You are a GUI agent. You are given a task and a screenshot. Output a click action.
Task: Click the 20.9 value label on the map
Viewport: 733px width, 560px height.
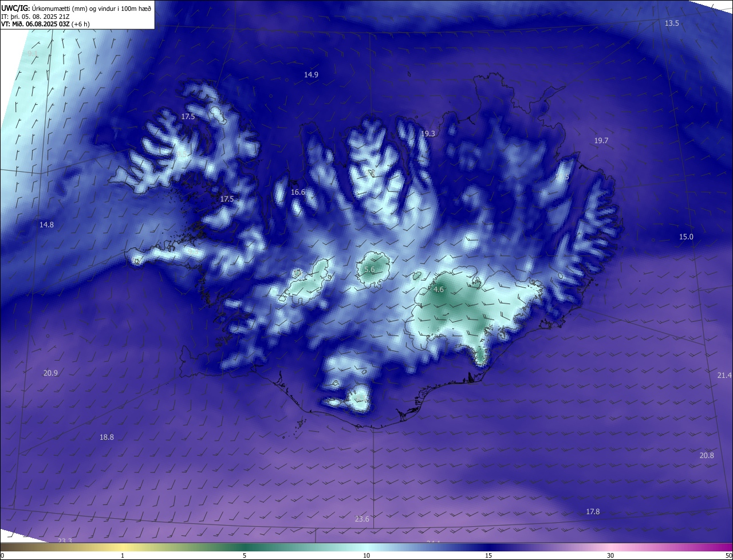pyautogui.click(x=50, y=373)
